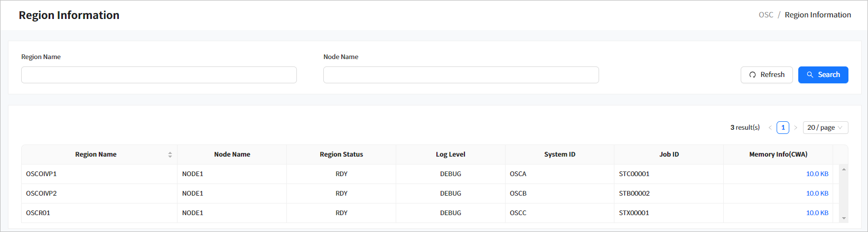Focus the Region Name input field

158,75
